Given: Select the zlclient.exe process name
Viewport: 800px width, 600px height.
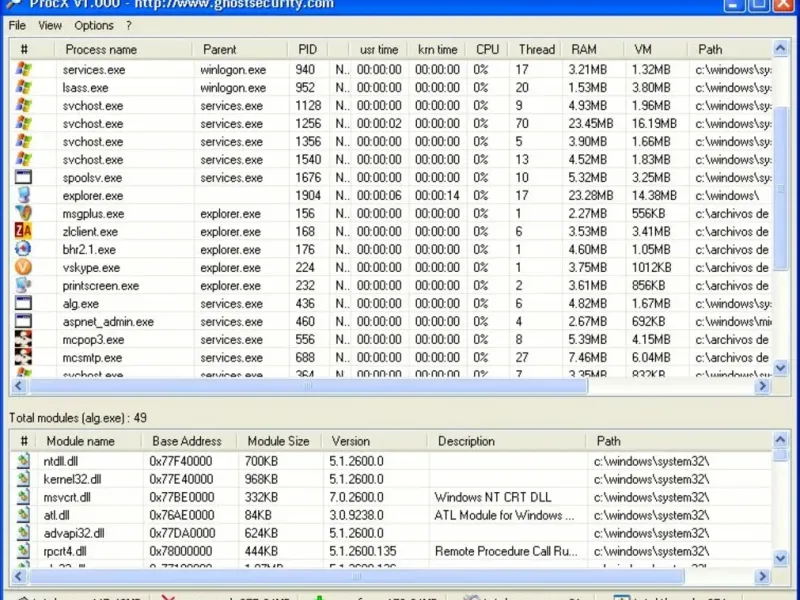Looking at the screenshot, I should coord(90,232).
